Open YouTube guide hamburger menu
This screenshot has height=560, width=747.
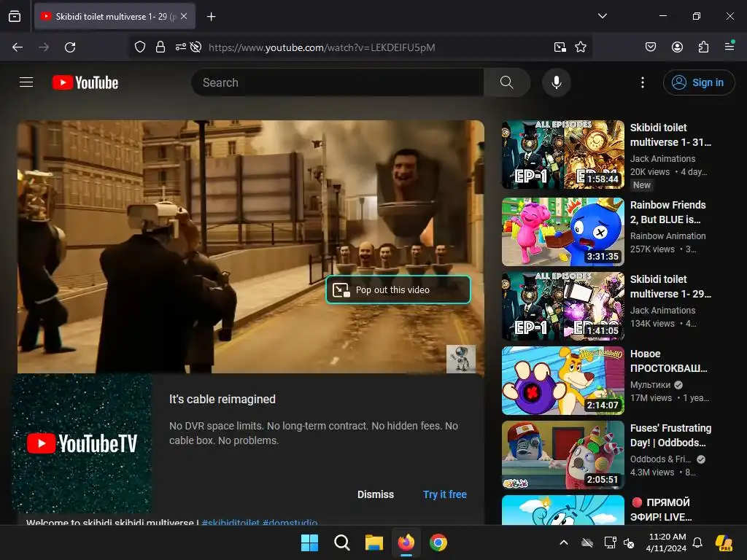[x=26, y=82]
